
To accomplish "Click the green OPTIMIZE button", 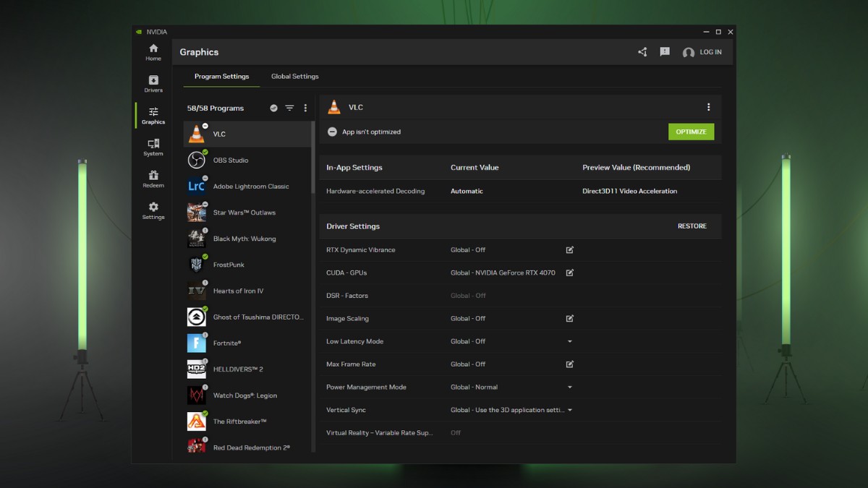I will (x=691, y=132).
